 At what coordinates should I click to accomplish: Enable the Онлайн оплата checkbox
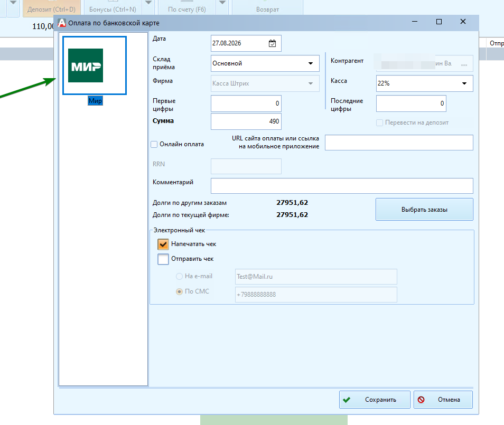pyautogui.click(x=154, y=144)
